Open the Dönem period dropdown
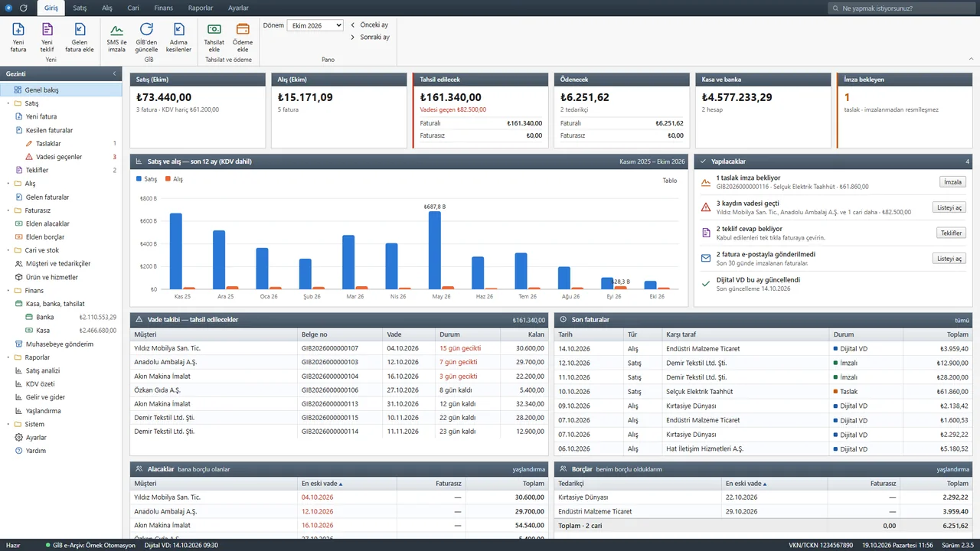Viewport: 980px width, 551px height. click(x=315, y=25)
